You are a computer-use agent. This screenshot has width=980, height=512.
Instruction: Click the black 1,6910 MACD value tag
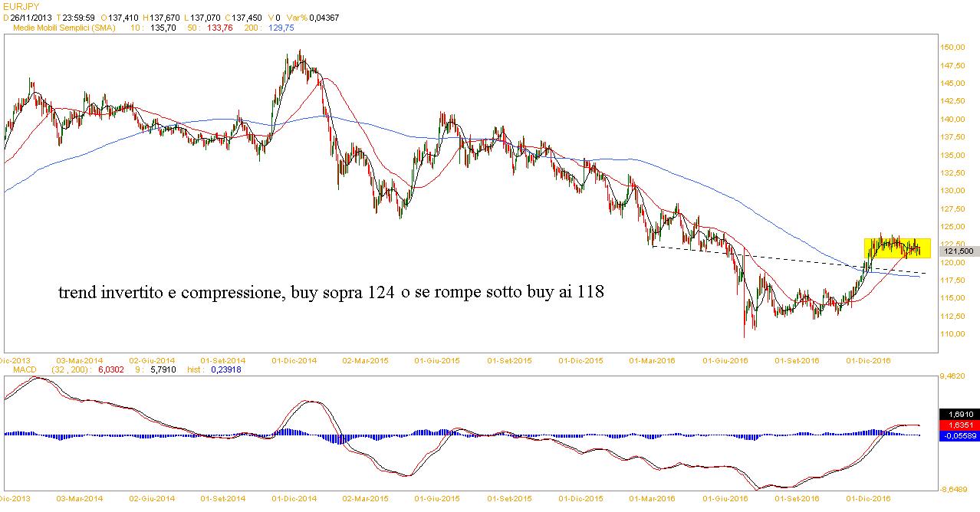click(959, 413)
